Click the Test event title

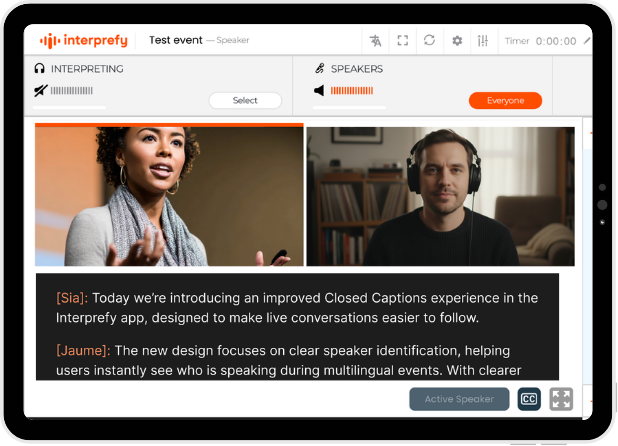pyautogui.click(x=176, y=40)
